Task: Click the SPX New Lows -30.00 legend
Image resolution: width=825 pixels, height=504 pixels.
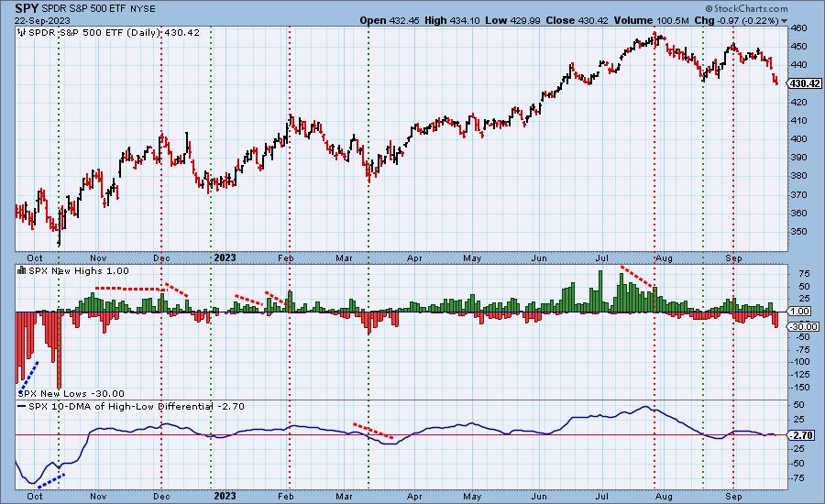Action: coord(71,393)
